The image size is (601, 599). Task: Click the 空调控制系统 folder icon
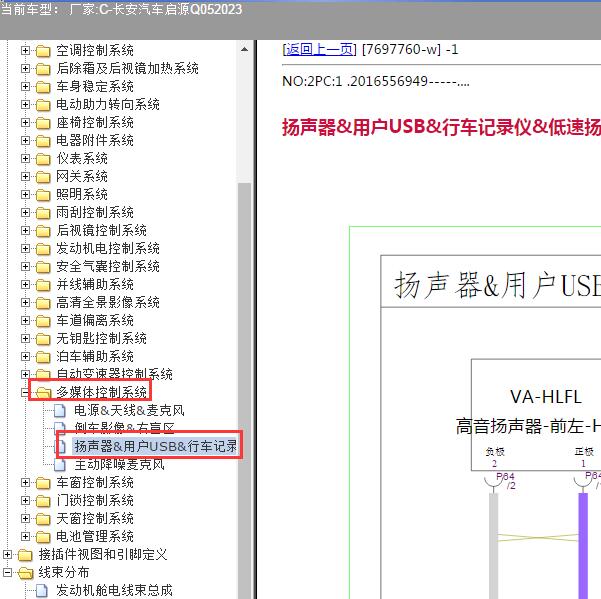point(43,51)
